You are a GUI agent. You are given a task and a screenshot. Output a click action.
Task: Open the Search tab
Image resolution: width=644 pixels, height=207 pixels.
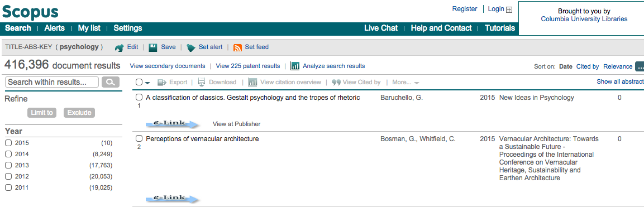tap(18, 28)
